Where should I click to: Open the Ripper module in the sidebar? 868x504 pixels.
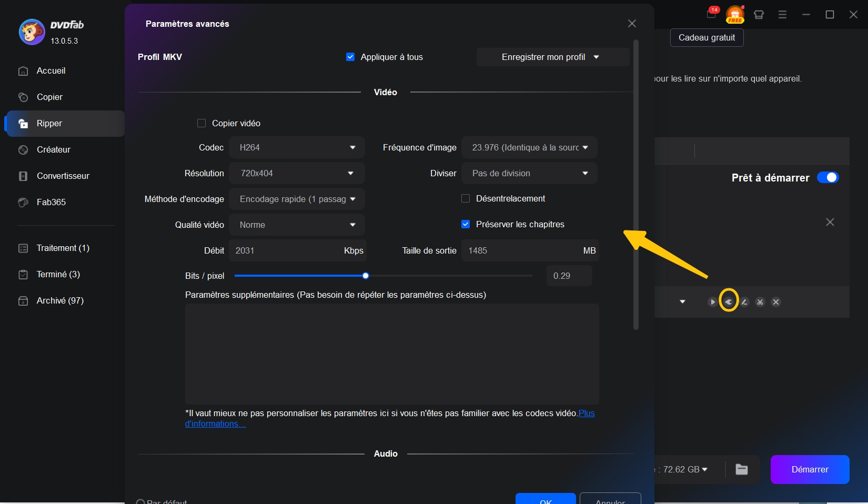[x=48, y=124]
